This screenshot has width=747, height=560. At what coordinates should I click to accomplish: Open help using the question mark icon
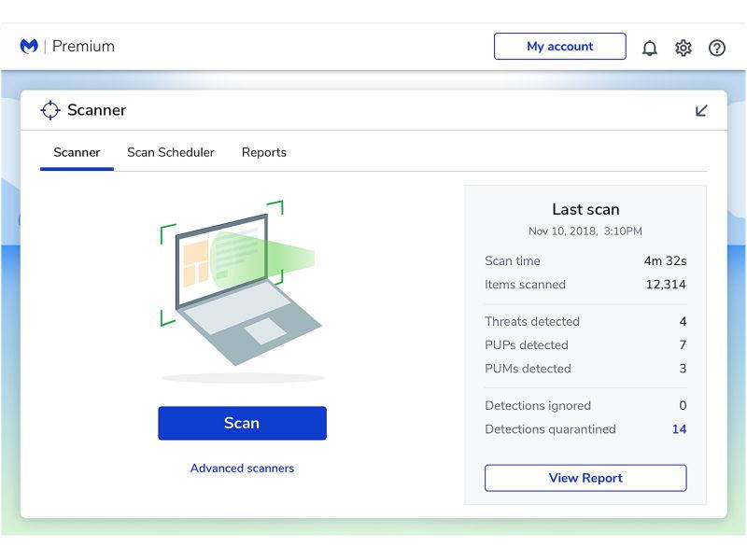717,46
